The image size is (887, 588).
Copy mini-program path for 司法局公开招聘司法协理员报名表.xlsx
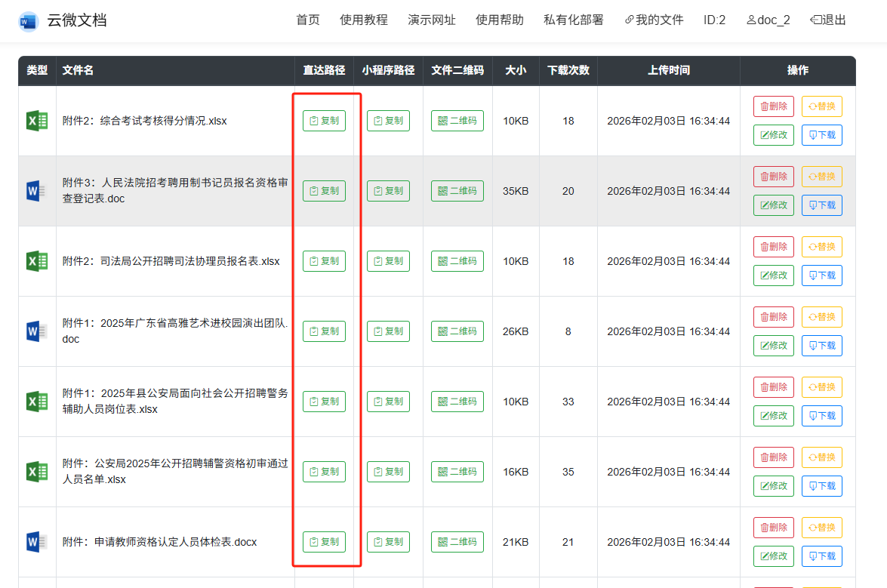click(388, 261)
